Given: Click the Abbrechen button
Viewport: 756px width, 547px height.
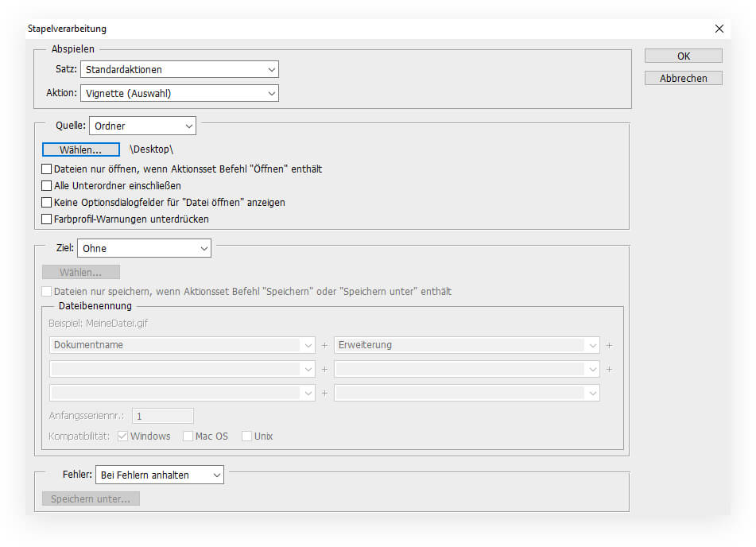Looking at the screenshot, I should [683, 79].
